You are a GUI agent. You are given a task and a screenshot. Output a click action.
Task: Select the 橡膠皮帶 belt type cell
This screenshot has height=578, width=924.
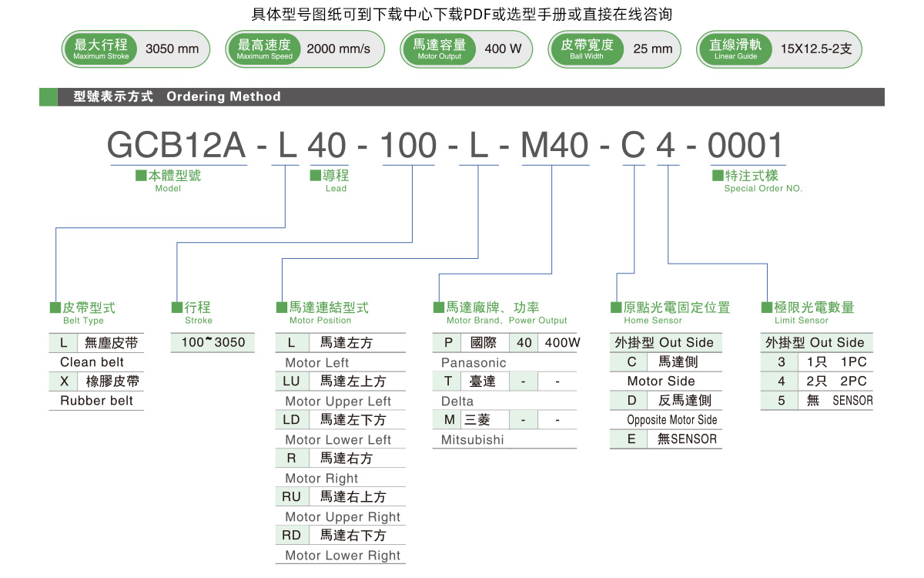[112, 381]
